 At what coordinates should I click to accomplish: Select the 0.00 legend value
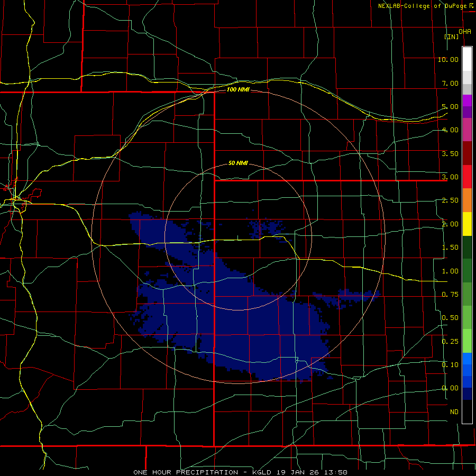tap(450, 388)
